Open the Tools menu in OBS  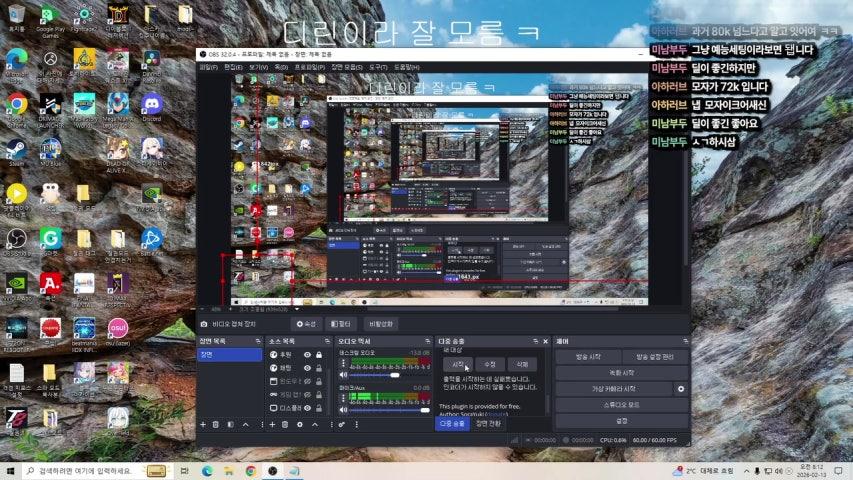(x=378, y=67)
